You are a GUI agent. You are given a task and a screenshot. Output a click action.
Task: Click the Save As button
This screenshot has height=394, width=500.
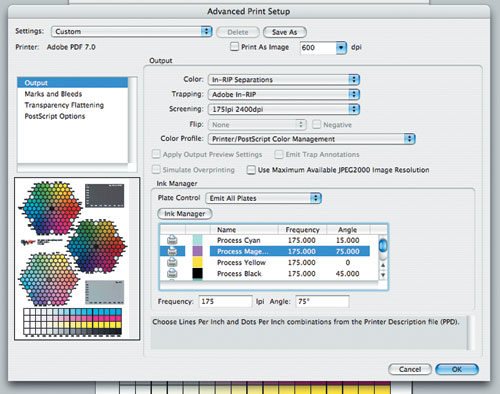coord(285,32)
